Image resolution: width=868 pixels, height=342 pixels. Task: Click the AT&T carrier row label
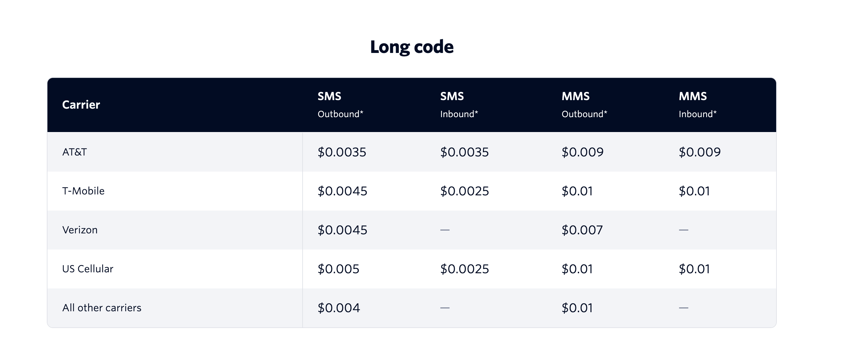75,152
